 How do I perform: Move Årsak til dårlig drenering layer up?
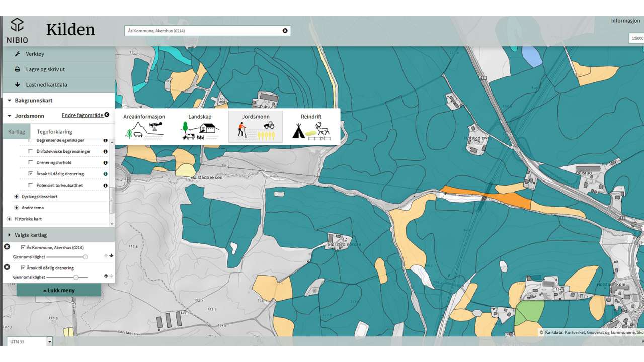(x=106, y=276)
